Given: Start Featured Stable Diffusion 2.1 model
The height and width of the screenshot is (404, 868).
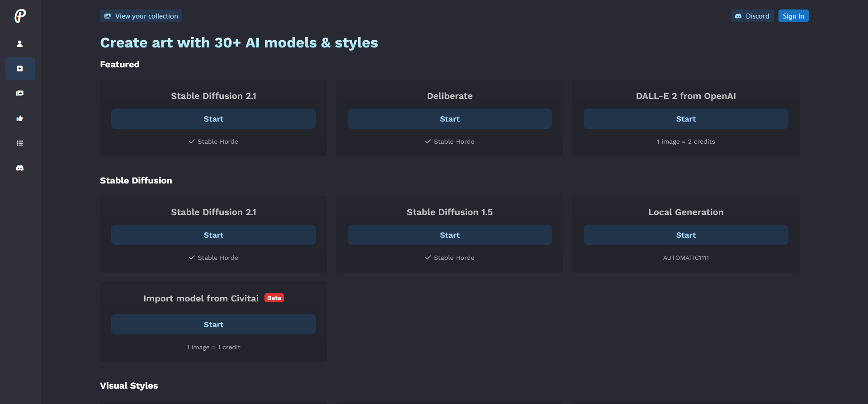Looking at the screenshot, I should click(213, 119).
